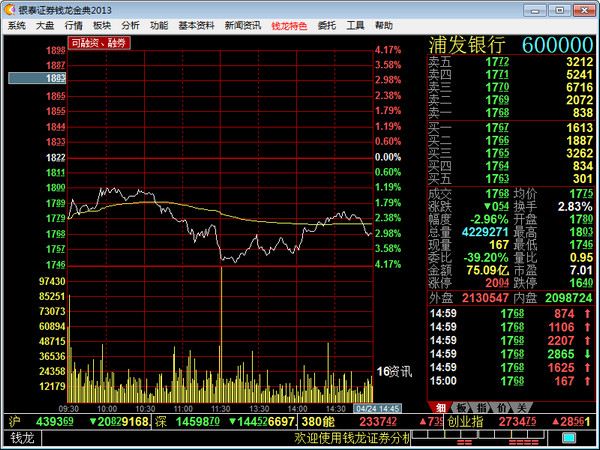Switch to the 价 tab
This screenshot has width=600, height=450.
[x=501, y=408]
